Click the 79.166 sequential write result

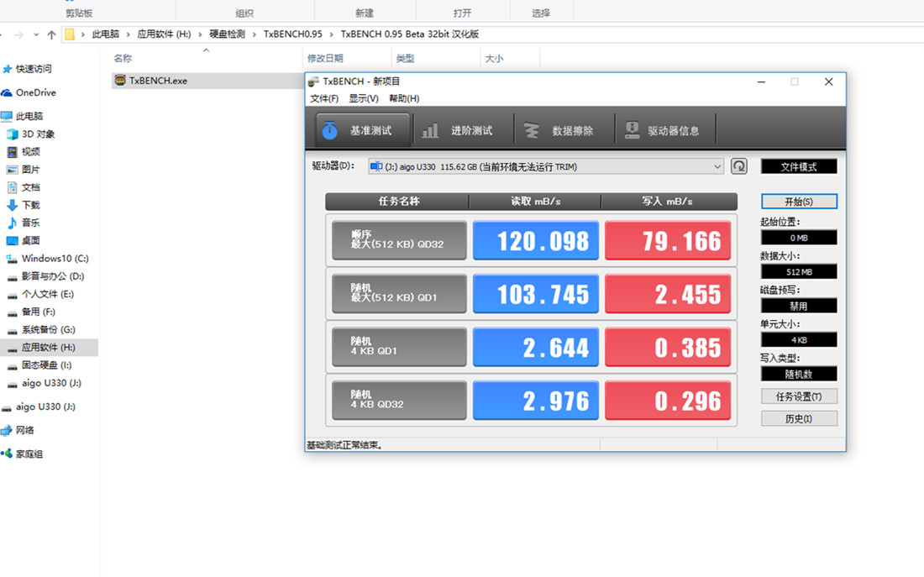(668, 240)
